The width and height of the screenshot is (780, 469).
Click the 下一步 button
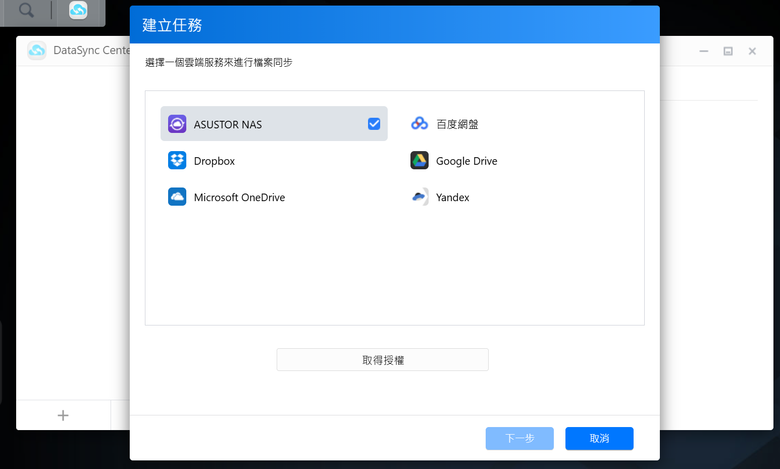coord(519,438)
